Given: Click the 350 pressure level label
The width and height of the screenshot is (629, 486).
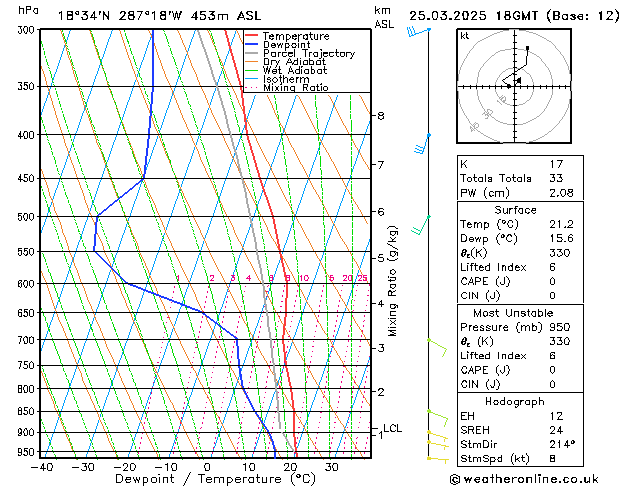Looking at the screenshot, I should [28, 86].
